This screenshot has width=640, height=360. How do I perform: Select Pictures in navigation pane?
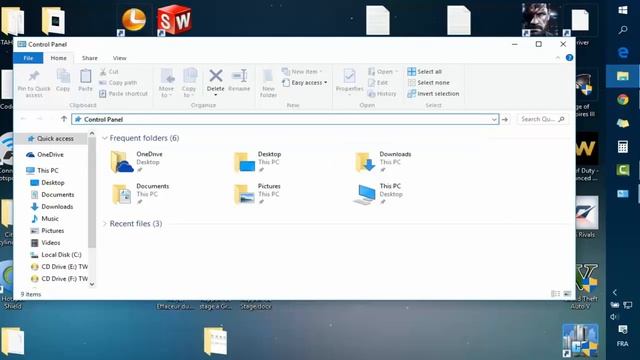pos(47,231)
